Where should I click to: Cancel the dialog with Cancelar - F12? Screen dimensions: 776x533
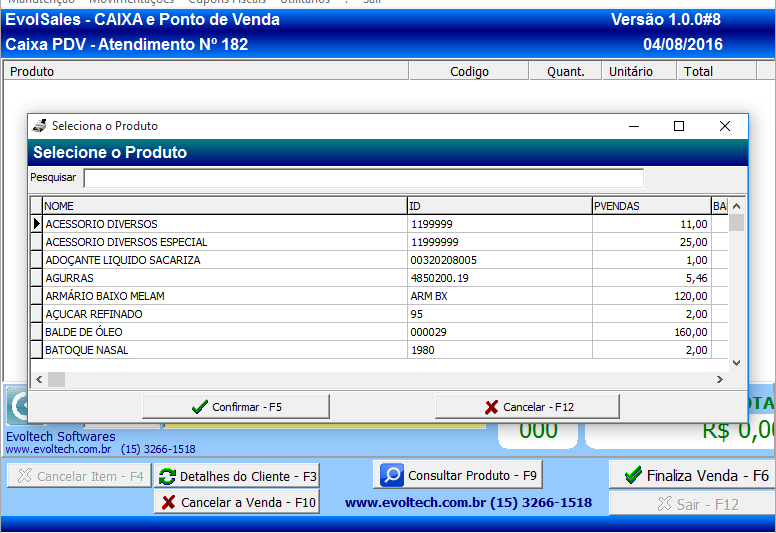pos(527,407)
